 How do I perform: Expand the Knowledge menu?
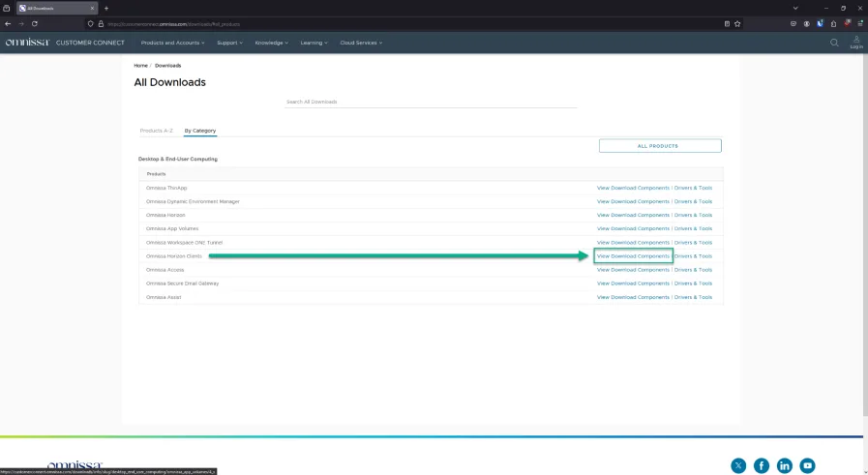(271, 43)
